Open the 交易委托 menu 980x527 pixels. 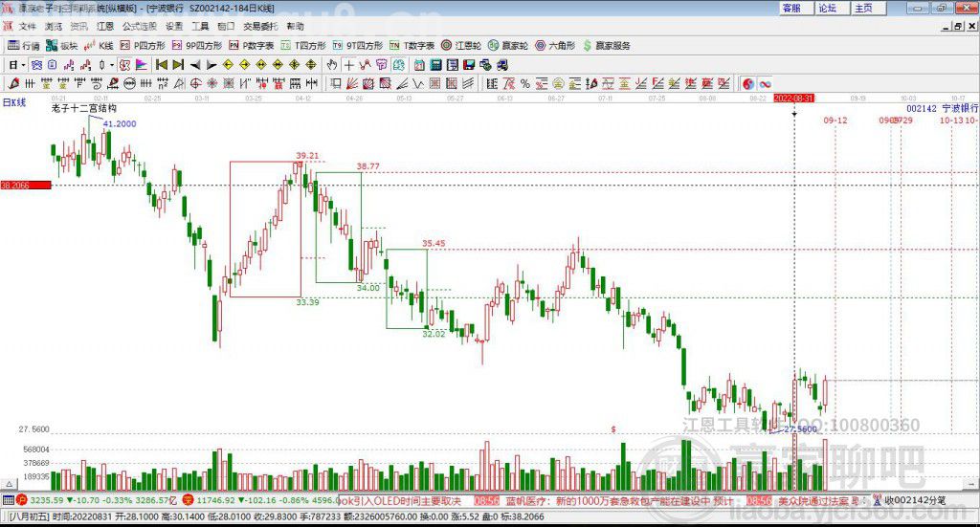[260, 26]
